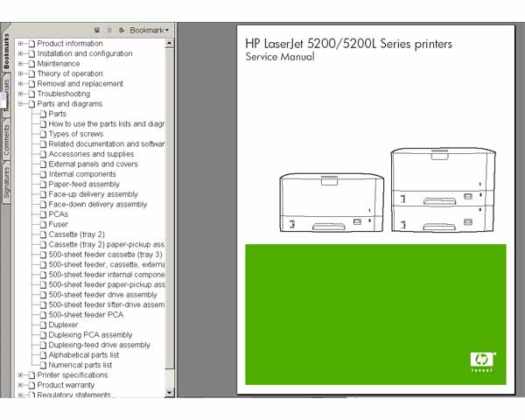
Task: Open External panels and covers bookmark
Action: tap(93, 164)
